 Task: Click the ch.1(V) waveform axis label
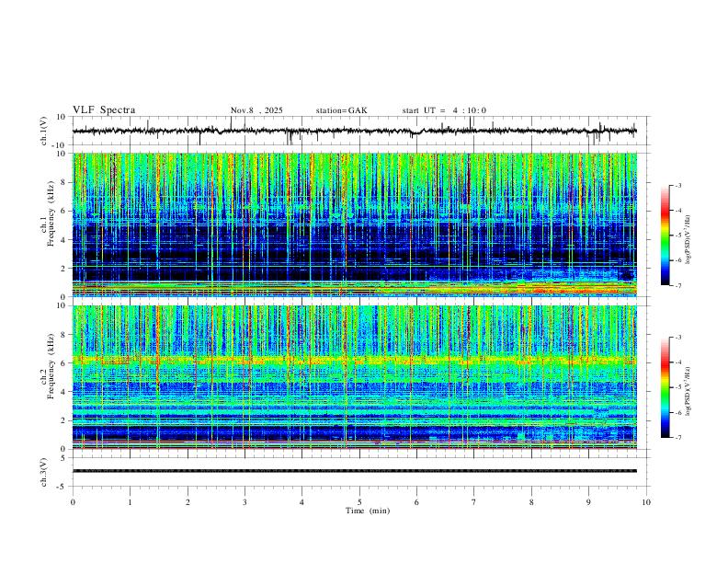tap(44, 131)
